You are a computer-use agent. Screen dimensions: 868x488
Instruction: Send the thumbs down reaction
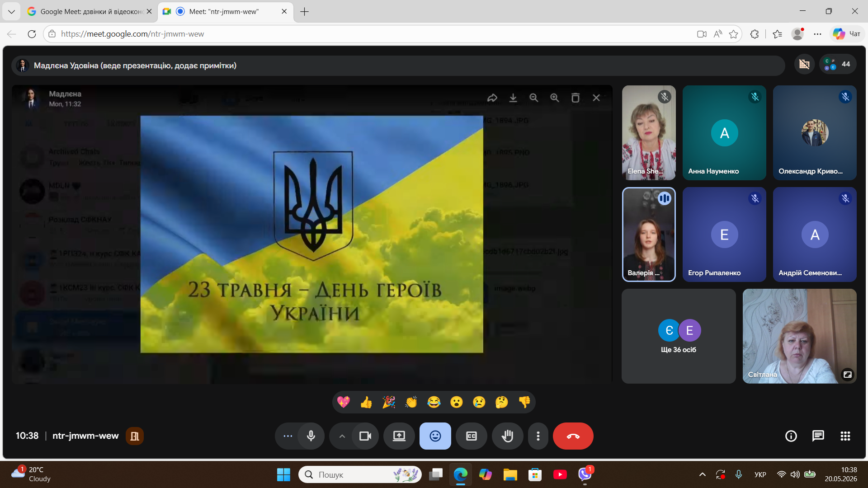[x=524, y=402]
